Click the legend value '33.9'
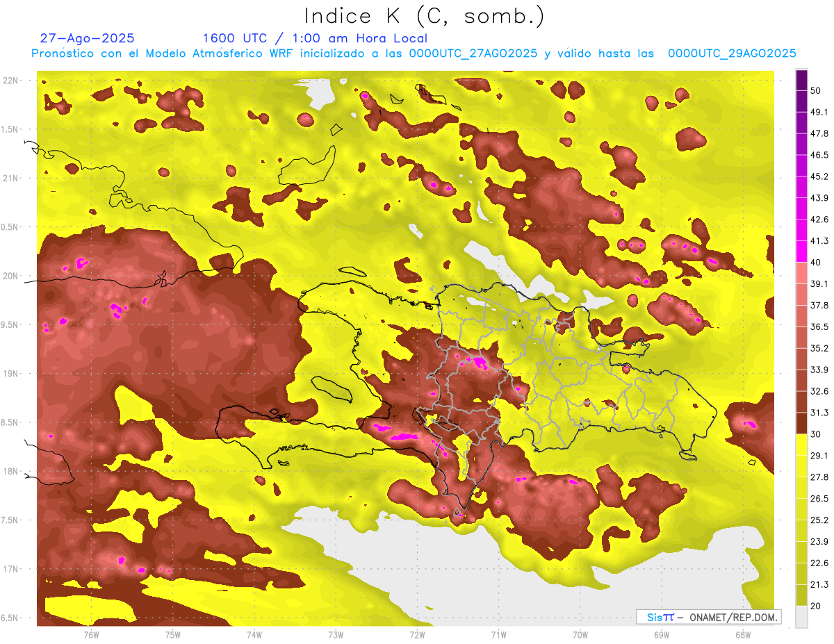The width and height of the screenshot is (834, 644). (819, 370)
